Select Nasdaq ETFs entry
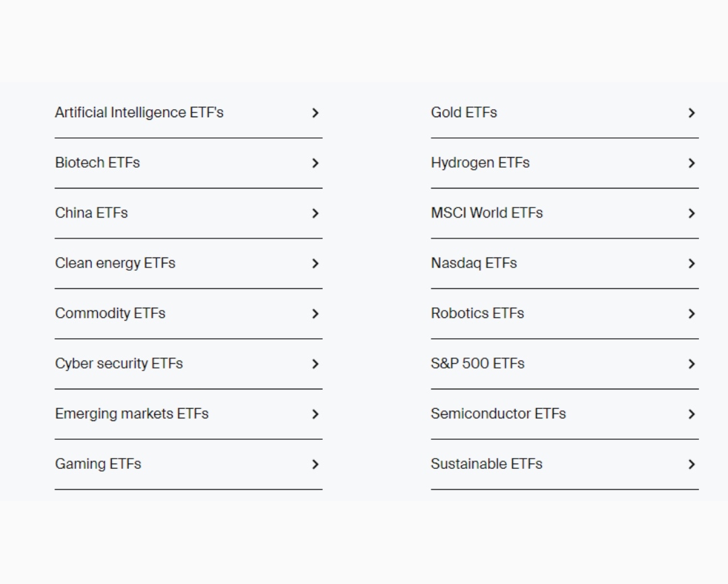This screenshot has width=728, height=584. coord(565,263)
